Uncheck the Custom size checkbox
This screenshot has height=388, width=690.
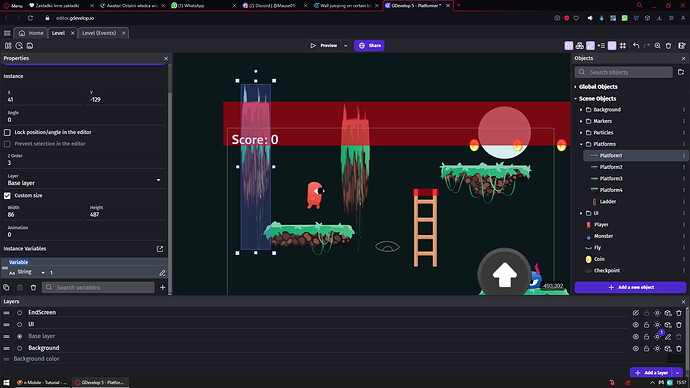[x=7, y=196]
